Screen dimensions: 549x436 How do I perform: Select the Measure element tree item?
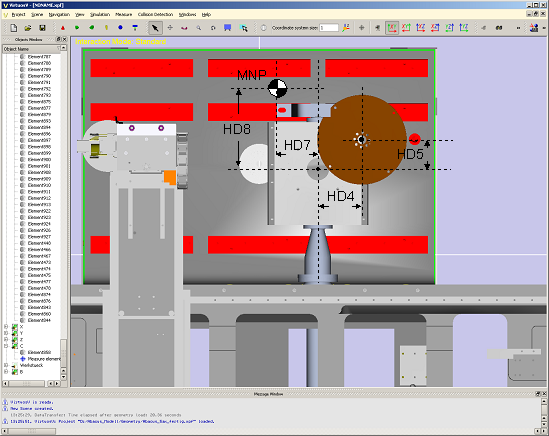click(x=44, y=359)
